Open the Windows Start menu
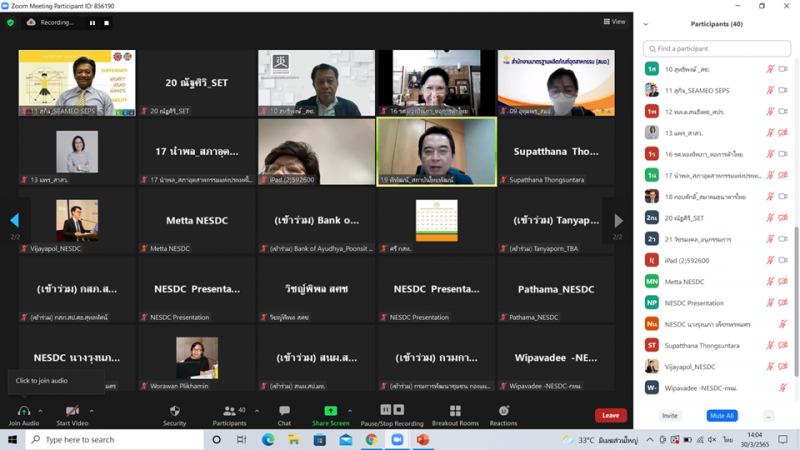Viewport: 800px width, 450px height. click(12, 439)
